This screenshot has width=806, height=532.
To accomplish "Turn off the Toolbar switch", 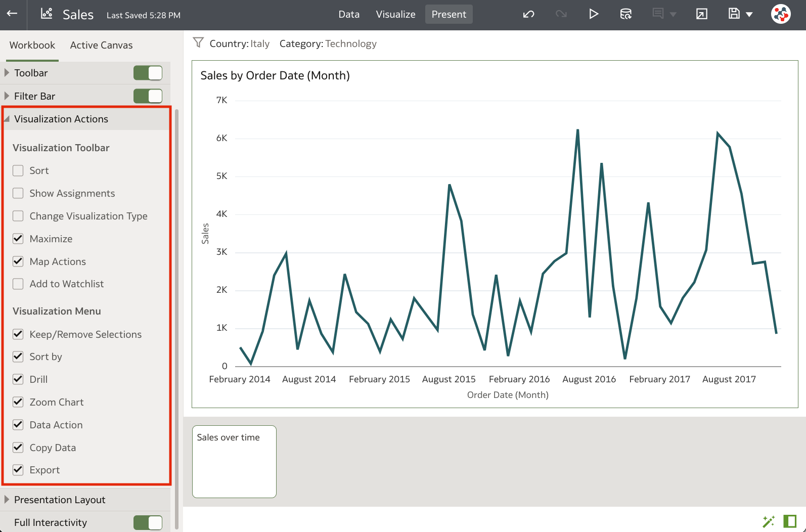I will (x=148, y=73).
